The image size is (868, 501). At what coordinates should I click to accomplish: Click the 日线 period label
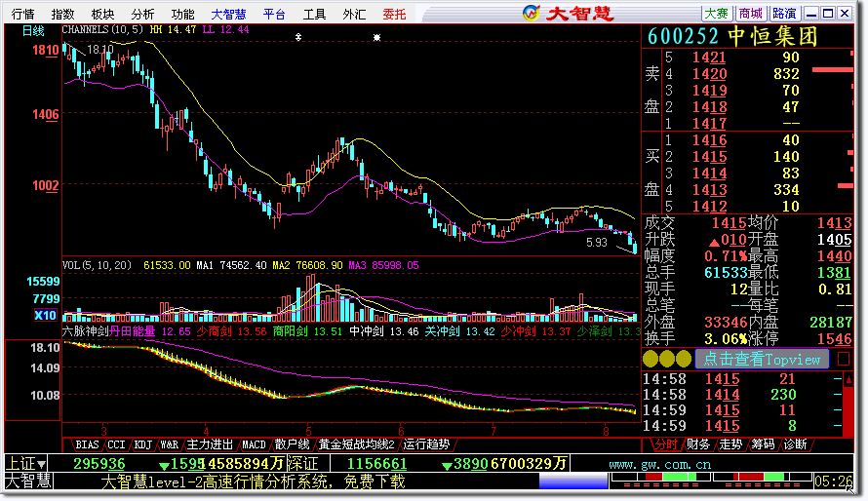tap(33, 31)
